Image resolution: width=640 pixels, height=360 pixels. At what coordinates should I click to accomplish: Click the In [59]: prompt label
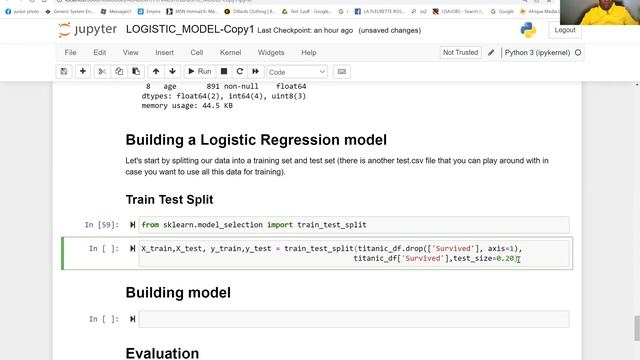click(x=102, y=225)
